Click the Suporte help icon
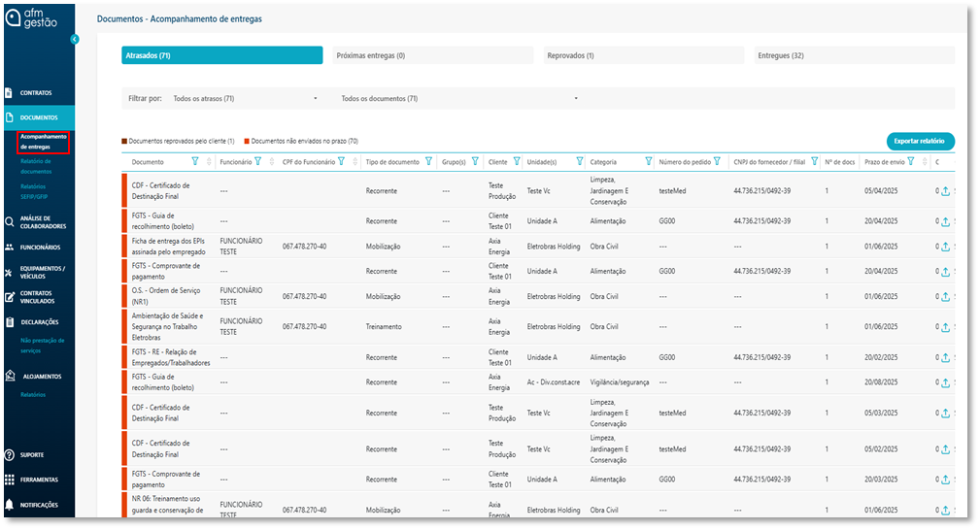This screenshot has height=530, width=980. point(9,454)
